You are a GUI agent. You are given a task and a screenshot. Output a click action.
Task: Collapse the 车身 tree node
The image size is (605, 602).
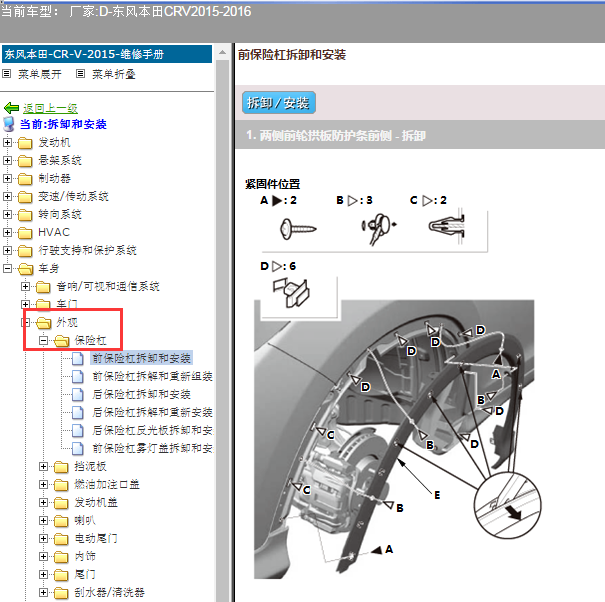[x=7, y=268]
